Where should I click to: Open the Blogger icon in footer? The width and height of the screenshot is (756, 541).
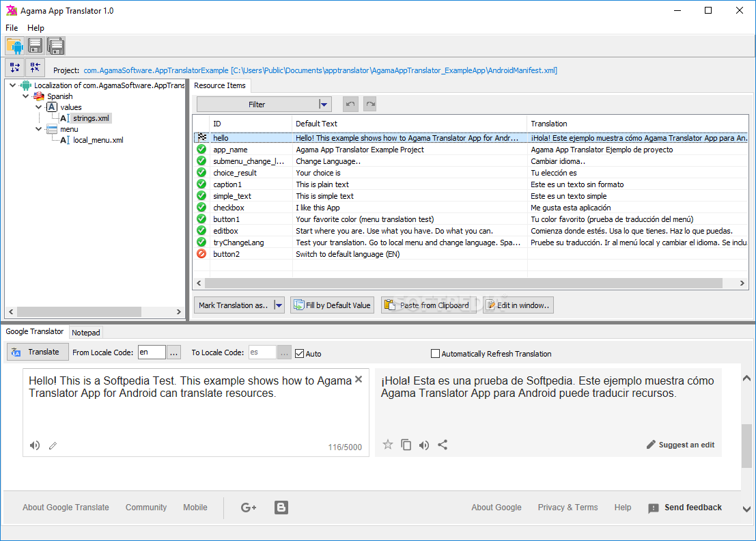click(281, 508)
